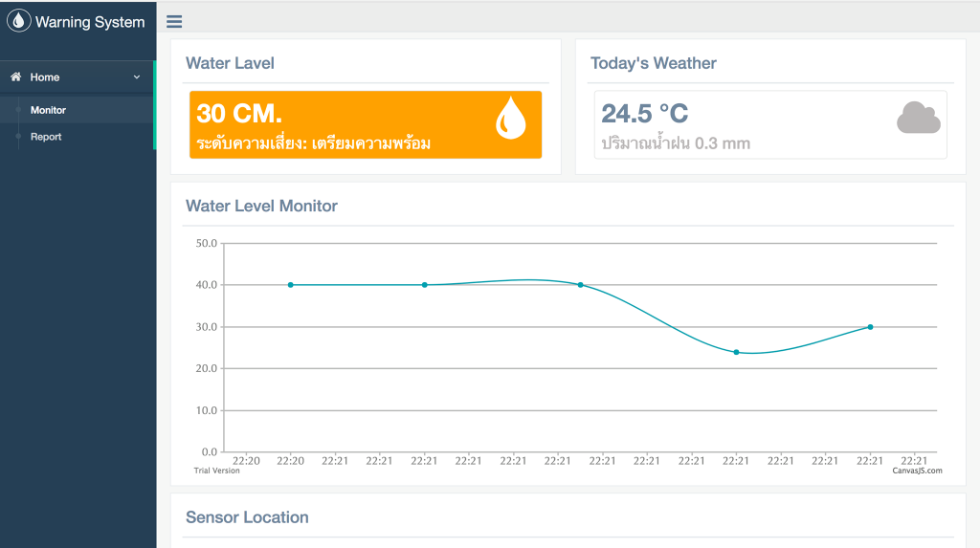Click the water drop logo in sidebar header
The width and height of the screenshot is (980, 548).
tap(19, 21)
